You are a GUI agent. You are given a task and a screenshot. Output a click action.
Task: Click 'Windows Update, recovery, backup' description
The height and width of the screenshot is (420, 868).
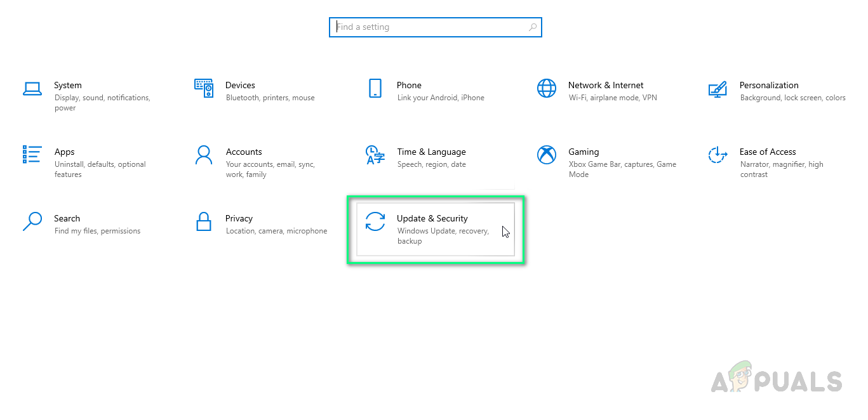coord(443,236)
